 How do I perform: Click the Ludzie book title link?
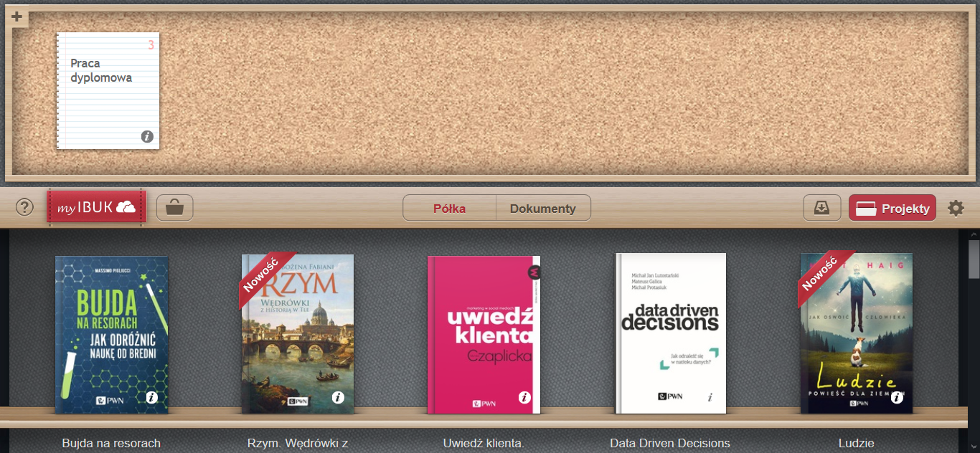click(857, 443)
